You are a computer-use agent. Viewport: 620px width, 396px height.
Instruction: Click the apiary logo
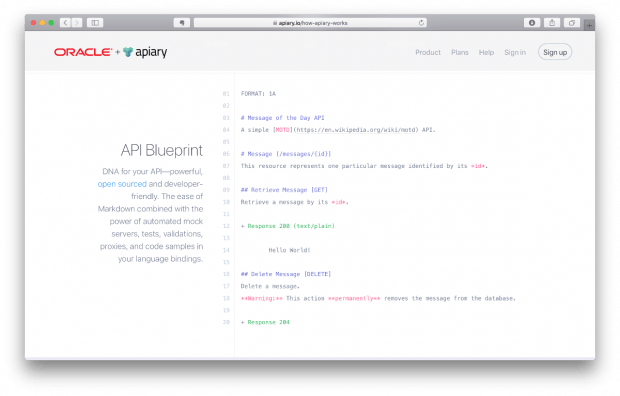[145, 52]
